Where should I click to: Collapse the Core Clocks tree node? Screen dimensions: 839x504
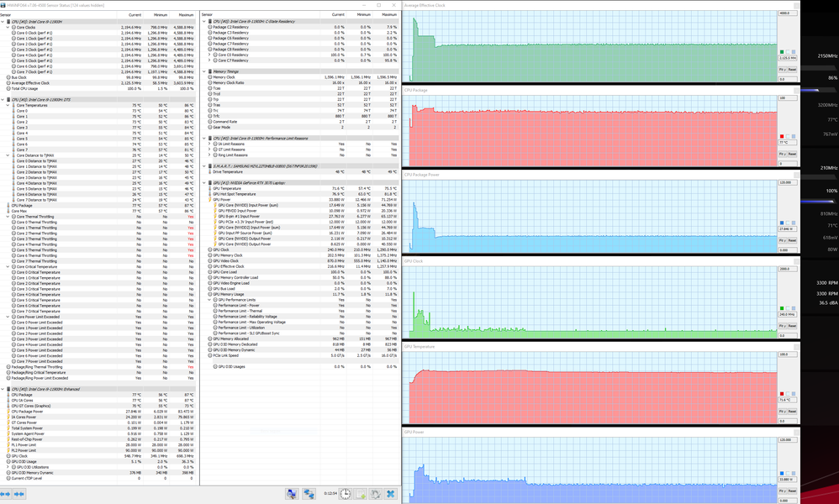click(8, 27)
